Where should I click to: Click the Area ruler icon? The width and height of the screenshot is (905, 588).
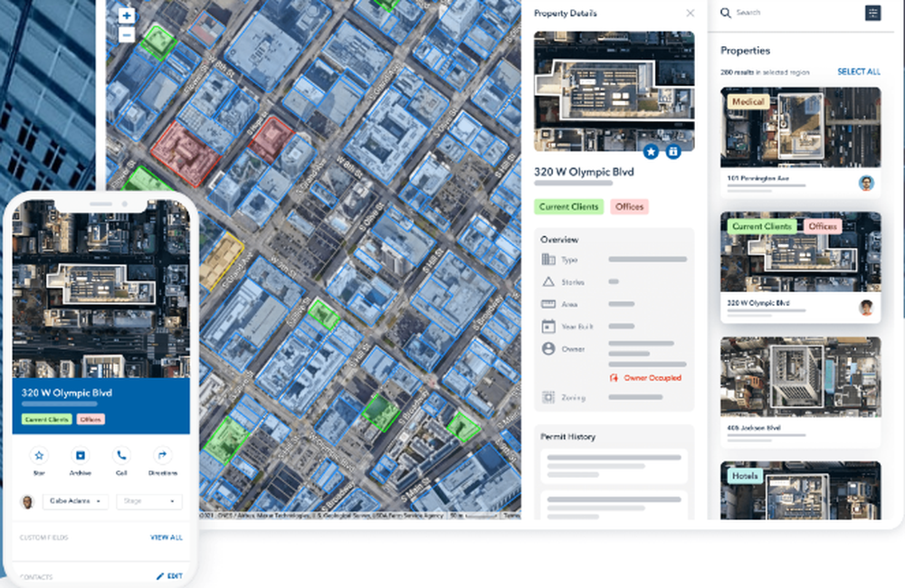(548, 304)
